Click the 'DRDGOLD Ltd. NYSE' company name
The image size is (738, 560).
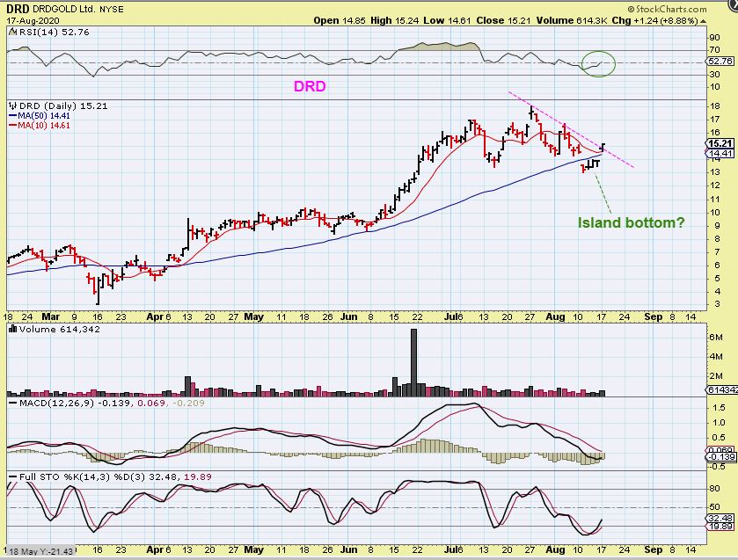[78, 9]
